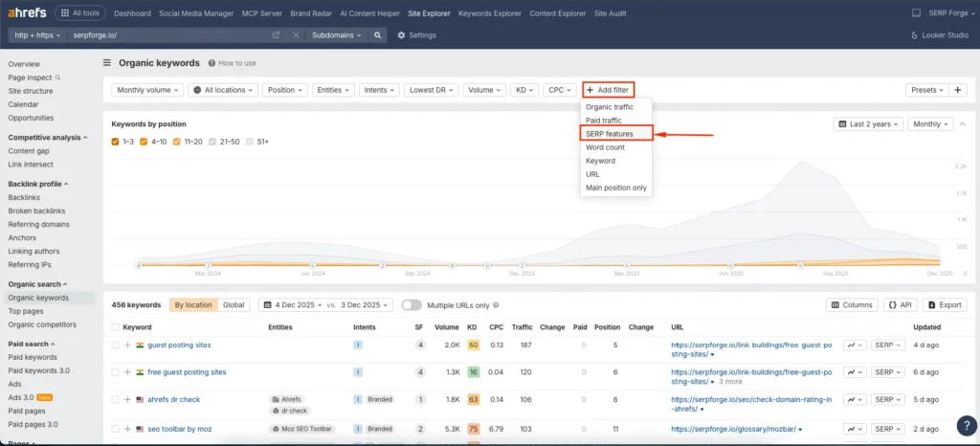Open Settings via the gear icon
Screen dimensions: 980x446
click(x=401, y=35)
